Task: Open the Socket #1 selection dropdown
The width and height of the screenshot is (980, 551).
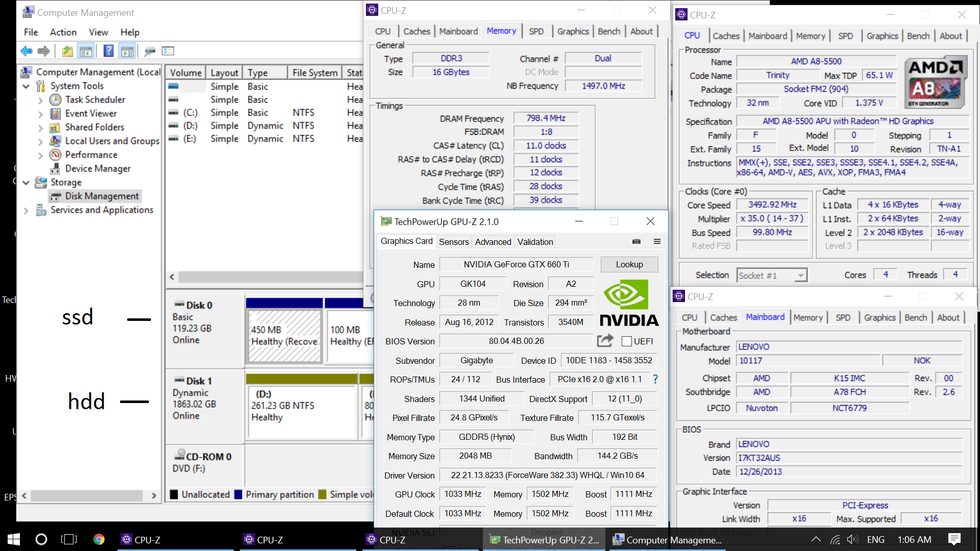Action: [x=800, y=275]
